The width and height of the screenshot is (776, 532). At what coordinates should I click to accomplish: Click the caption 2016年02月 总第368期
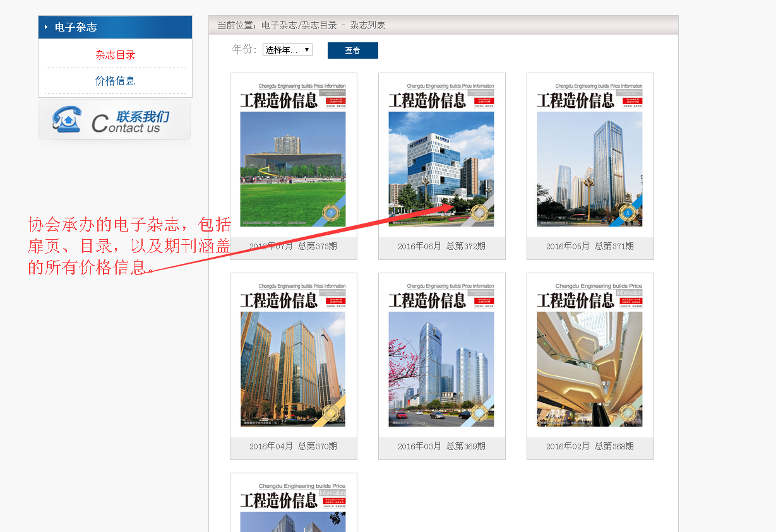coord(590,446)
